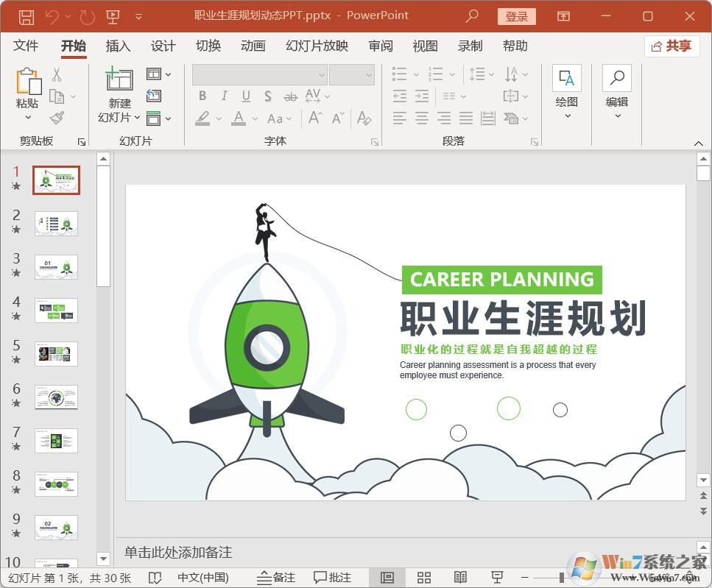Open the Underline style dropdown arrow
Image resolution: width=712 pixels, height=588 pixels.
pos(253,96)
